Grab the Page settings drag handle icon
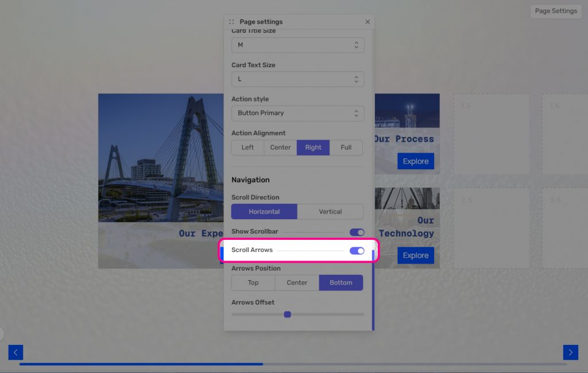 tap(231, 22)
